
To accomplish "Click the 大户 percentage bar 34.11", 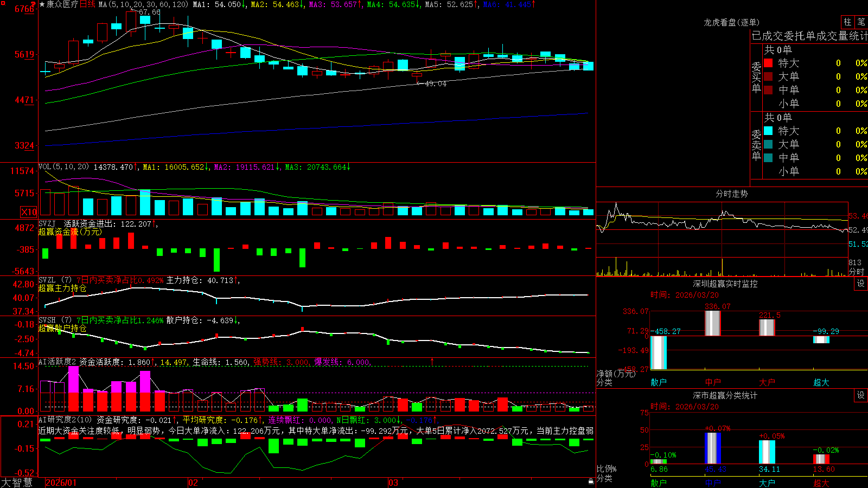I will 767,452.
